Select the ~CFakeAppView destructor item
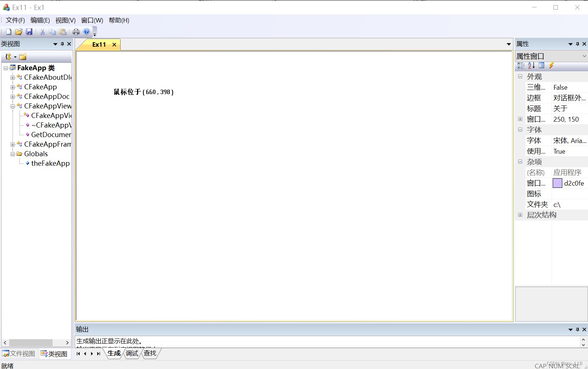This screenshot has height=369, width=588. 51,125
